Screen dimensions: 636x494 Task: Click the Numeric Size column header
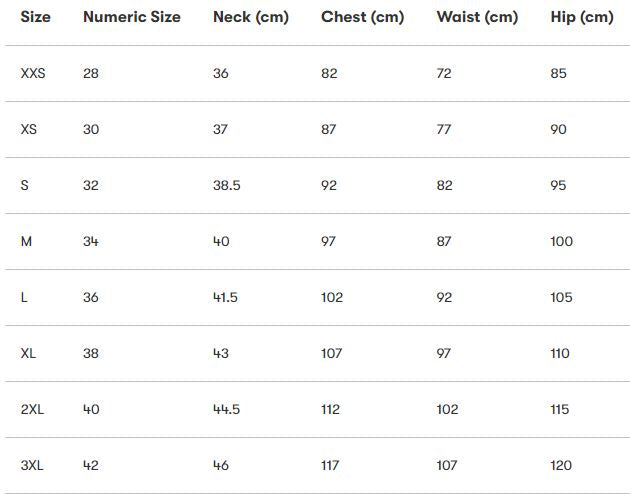coord(132,17)
